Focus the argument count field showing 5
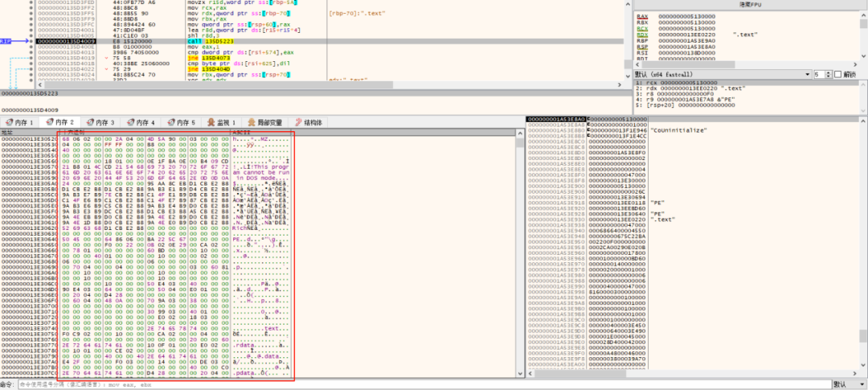Screen dimensions: 868x390 pos(819,74)
